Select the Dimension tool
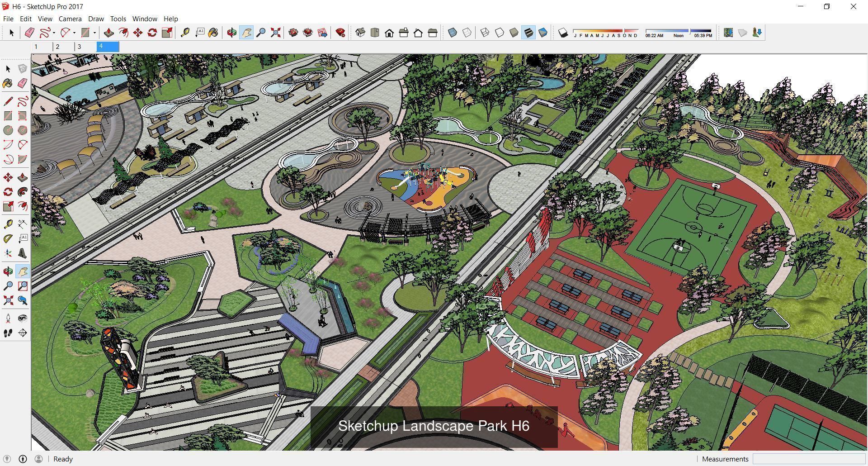This screenshot has width=868, height=466. 22,224
